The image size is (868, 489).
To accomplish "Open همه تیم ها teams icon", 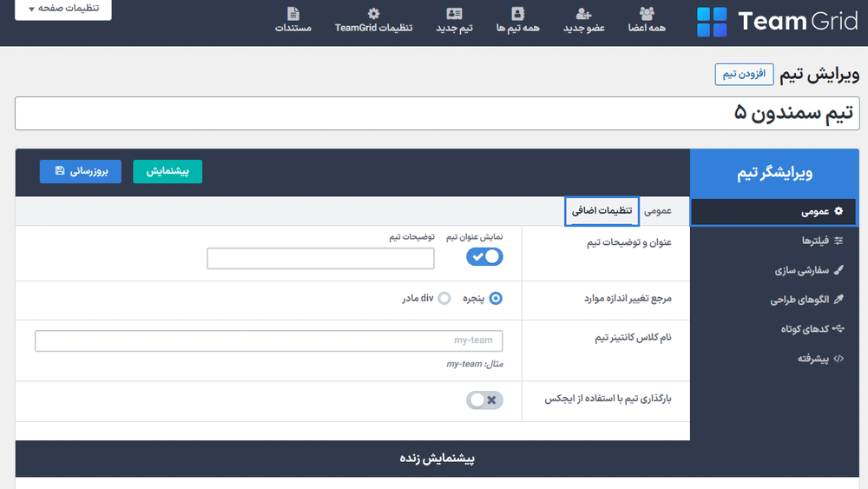I will [x=518, y=14].
